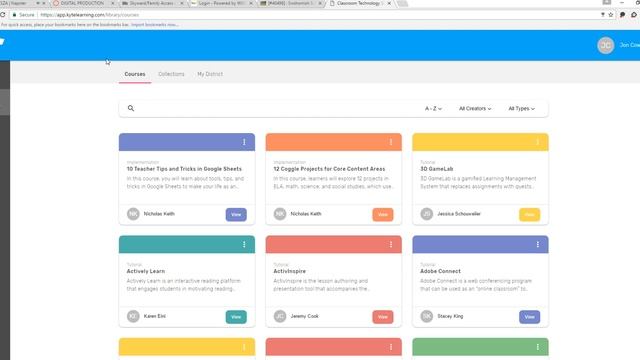Click the app logo in blue header
The image size is (640, 360).
tap(2, 42)
